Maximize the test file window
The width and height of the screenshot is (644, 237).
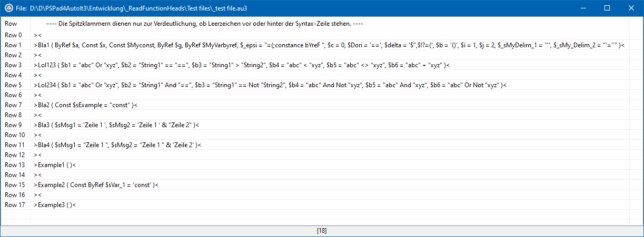click(x=607, y=8)
